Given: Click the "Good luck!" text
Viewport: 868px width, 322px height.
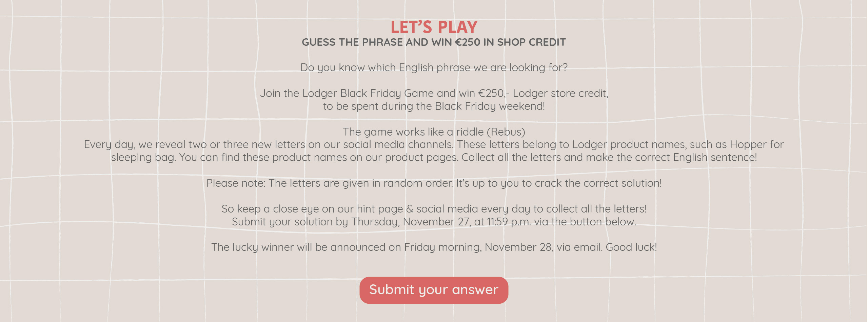Looking at the screenshot, I should (x=631, y=247).
